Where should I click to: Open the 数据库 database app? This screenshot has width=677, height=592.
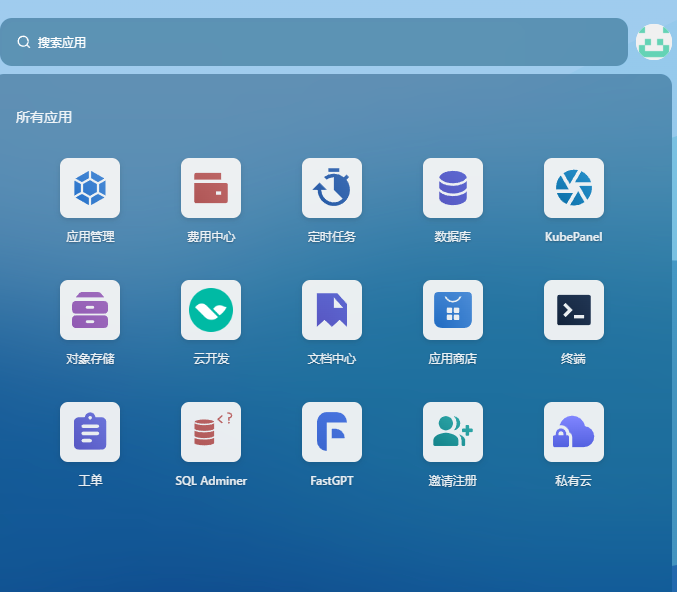pyautogui.click(x=453, y=188)
